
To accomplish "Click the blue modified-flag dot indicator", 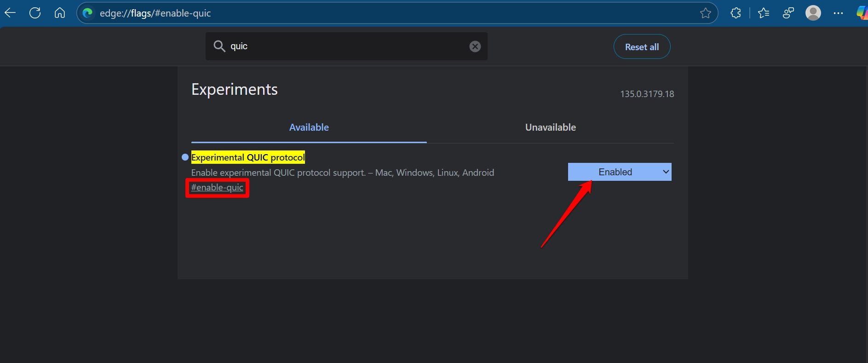I will click(185, 157).
